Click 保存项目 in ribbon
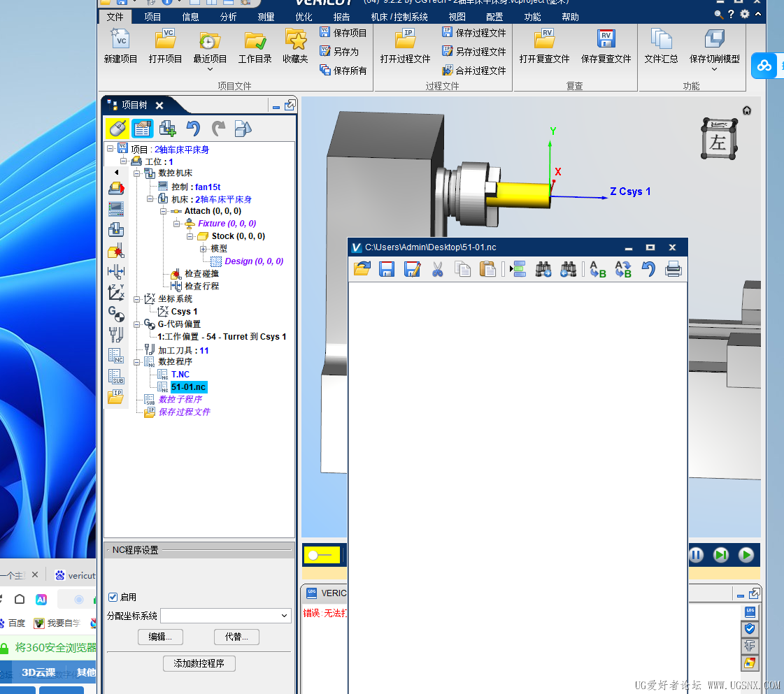 (x=343, y=33)
